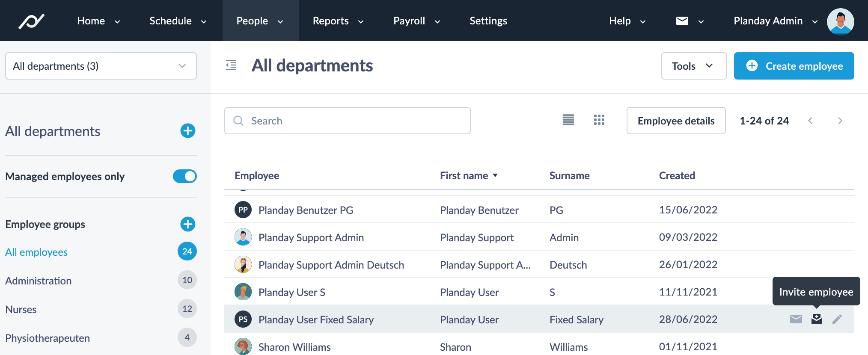Send message to Planday User Fixed Salary

coord(796,319)
